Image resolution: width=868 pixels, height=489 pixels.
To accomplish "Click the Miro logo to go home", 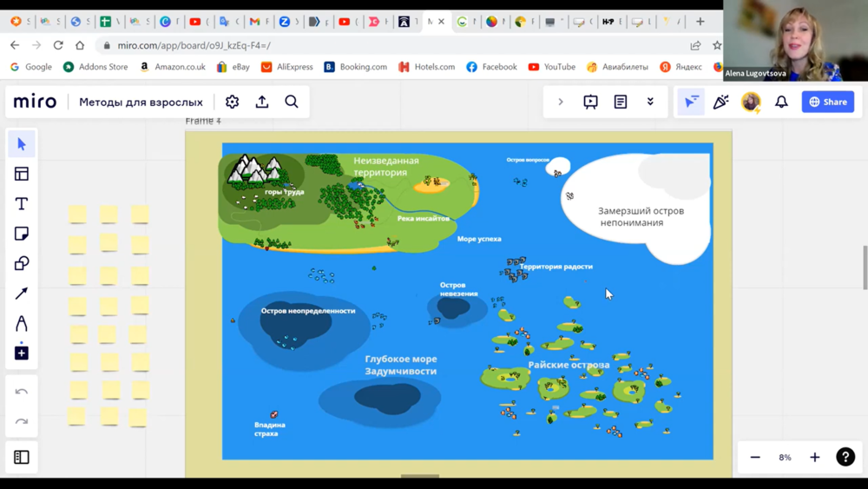I will 36,102.
